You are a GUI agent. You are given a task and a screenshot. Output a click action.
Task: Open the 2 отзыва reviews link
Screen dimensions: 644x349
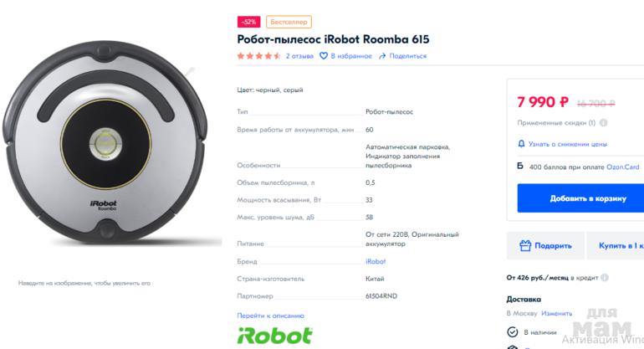coord(299,56)
